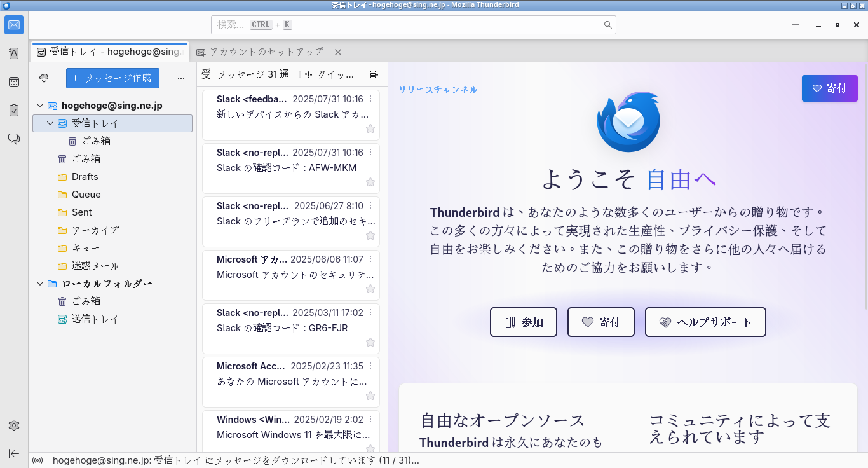Screen dimensions: 868x468
Task: Open the Mail space in the sidebar
Action: tap(14, 25)
